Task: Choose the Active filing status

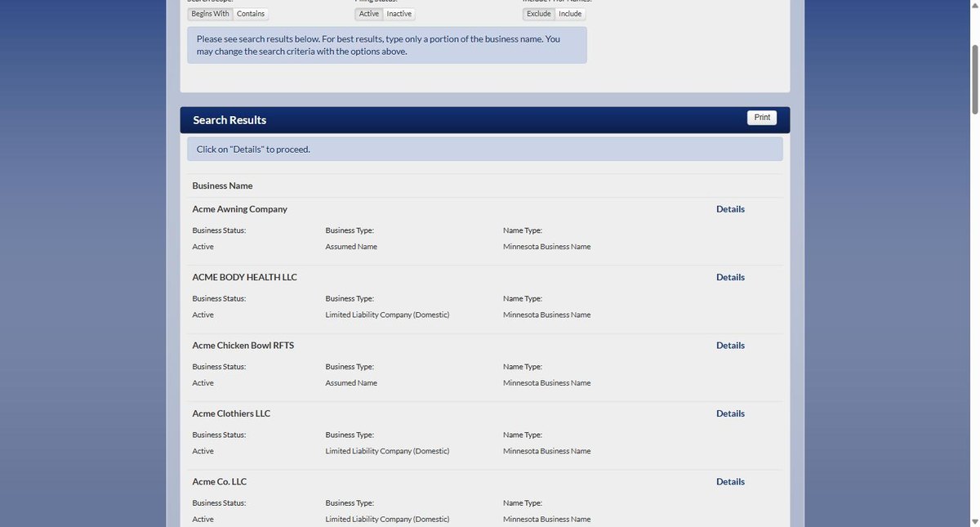Action: point(369,14)
